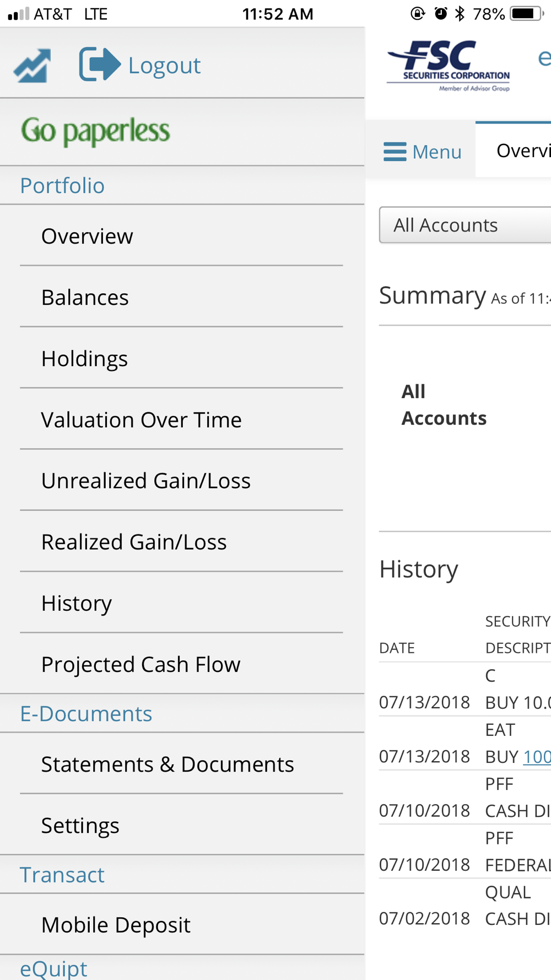Select Unrealized Gain/Loss menu item
551x980 pixels.
point(145,481)
